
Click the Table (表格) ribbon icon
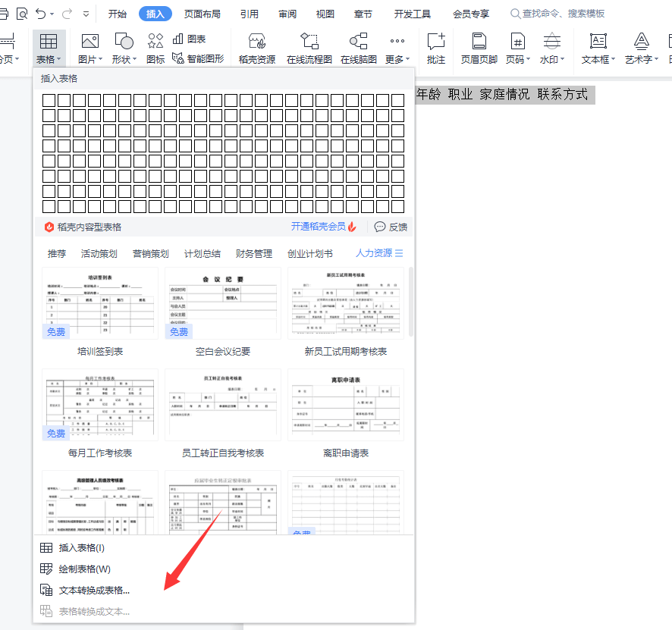49,42
